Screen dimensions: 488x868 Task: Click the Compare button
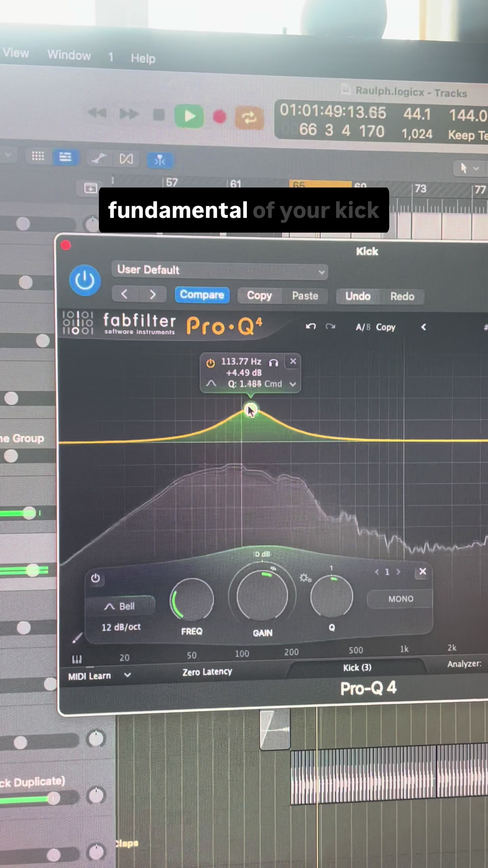(202, 295)
